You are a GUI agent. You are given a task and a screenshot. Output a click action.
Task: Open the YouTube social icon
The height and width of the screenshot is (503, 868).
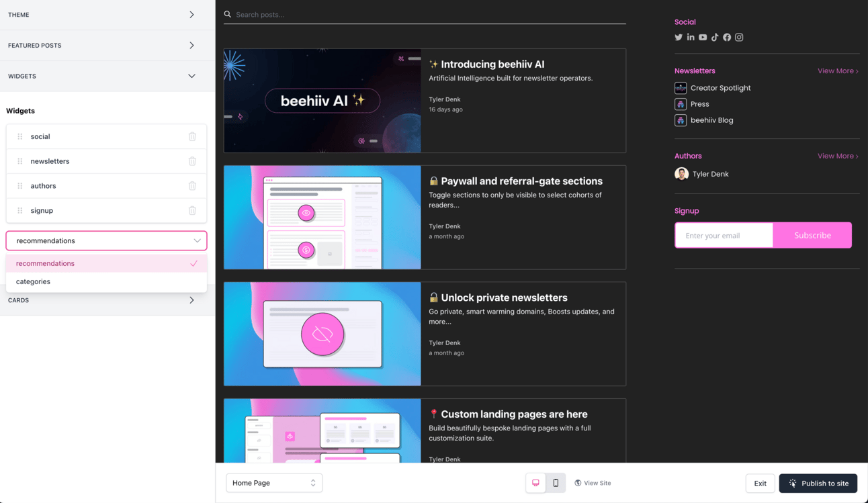703,38
